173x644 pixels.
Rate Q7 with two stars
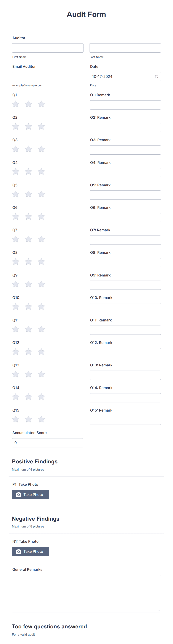[28, 239]
